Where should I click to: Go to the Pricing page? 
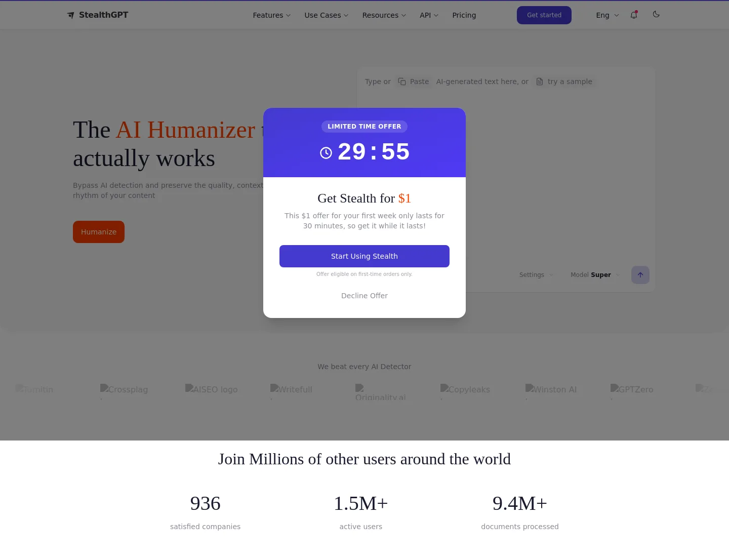[x=464, y=15]
